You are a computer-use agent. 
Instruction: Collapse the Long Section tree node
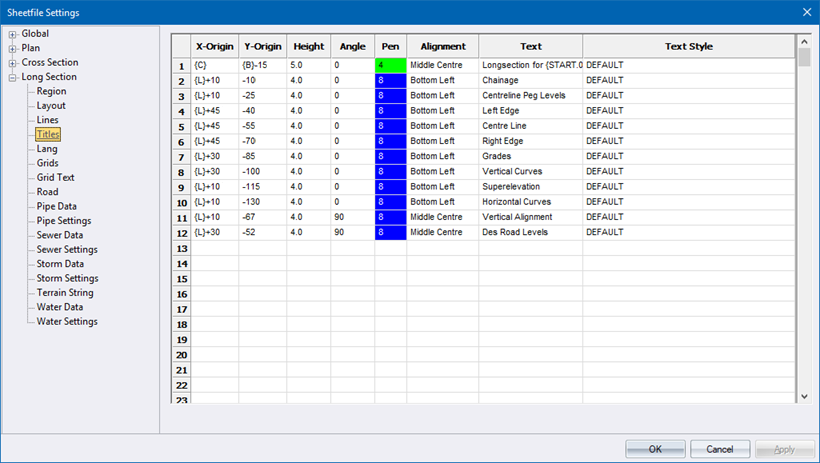tap(13, 77)
